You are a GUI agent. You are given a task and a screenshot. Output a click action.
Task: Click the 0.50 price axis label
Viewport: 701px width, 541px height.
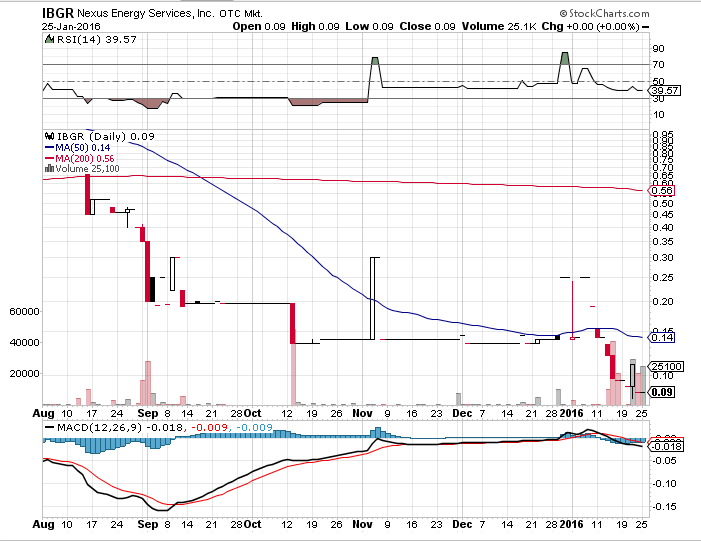tap(663, 203)
